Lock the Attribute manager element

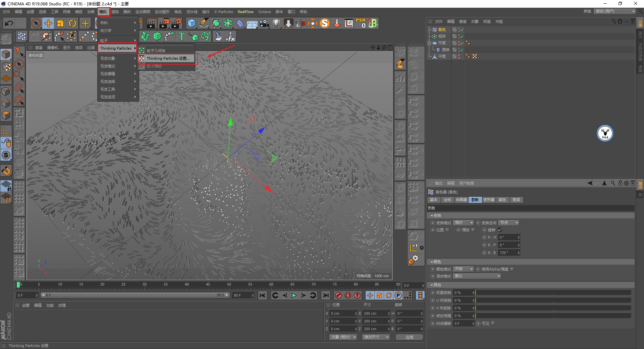[620, 183]
